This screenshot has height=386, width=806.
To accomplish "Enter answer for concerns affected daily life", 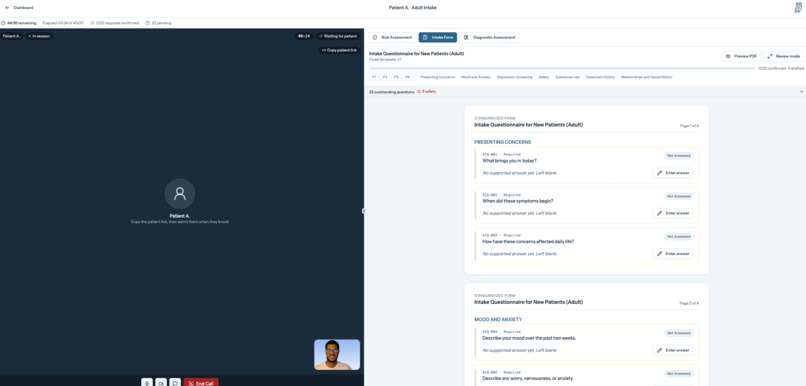I will click(x=673, y=253).
